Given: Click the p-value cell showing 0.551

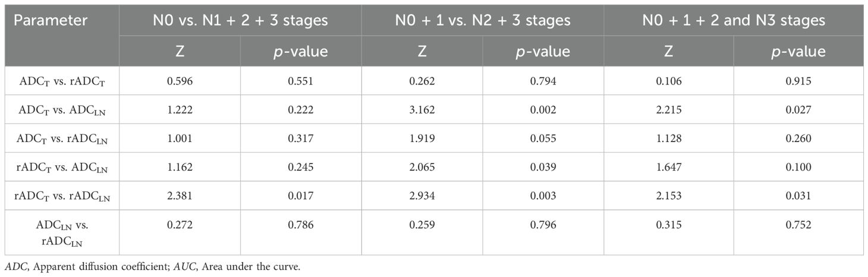Looking at the screenshot, I should tap(301, 81).
